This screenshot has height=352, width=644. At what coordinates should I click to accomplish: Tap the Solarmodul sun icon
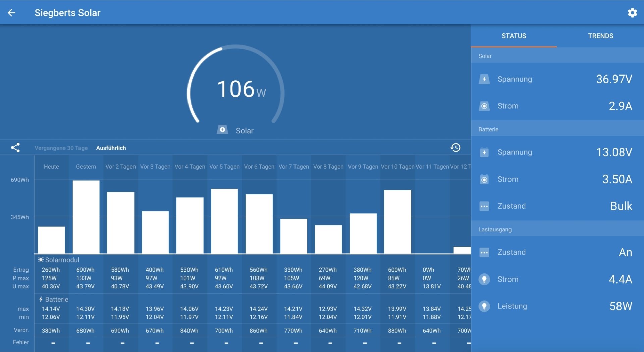click(x=41, y=260)
